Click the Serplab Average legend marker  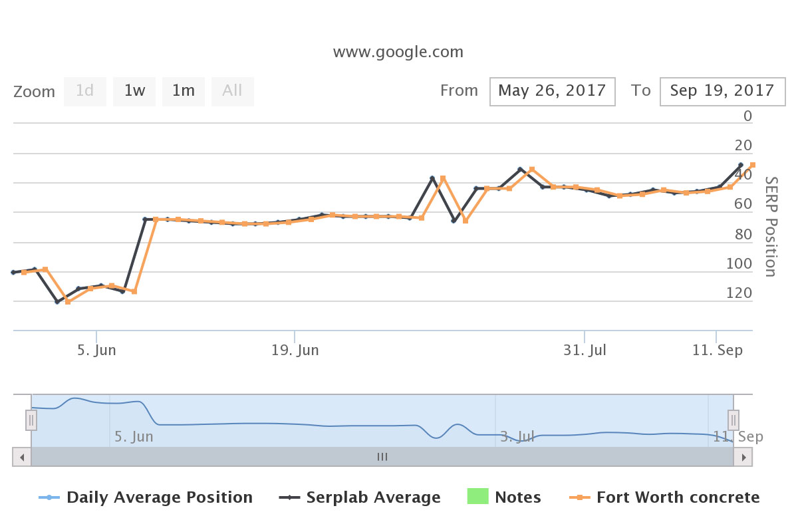coord(289,497)
